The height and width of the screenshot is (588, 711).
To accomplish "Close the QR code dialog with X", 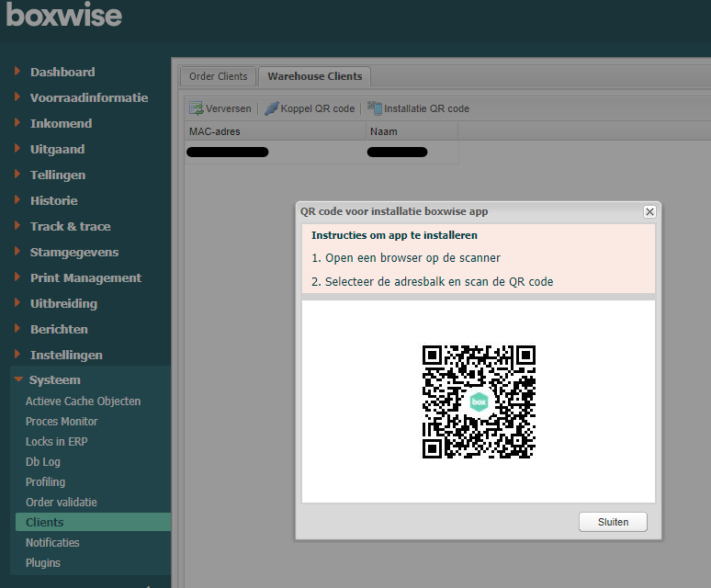I will (649, 211).
